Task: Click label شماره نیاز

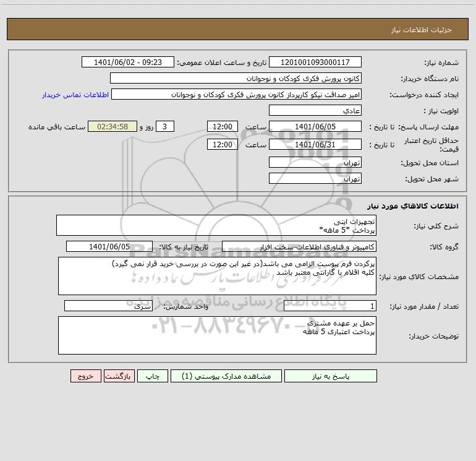Action: tap(441, 63)
